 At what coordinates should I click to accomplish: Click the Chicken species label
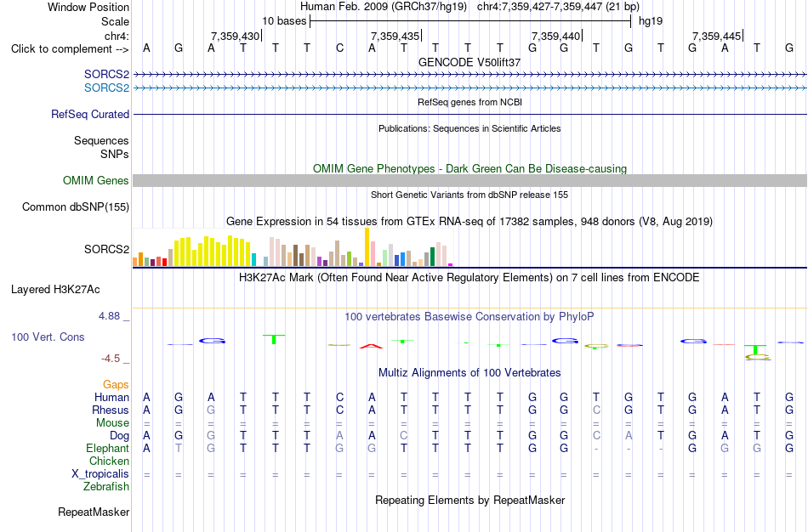109,461
